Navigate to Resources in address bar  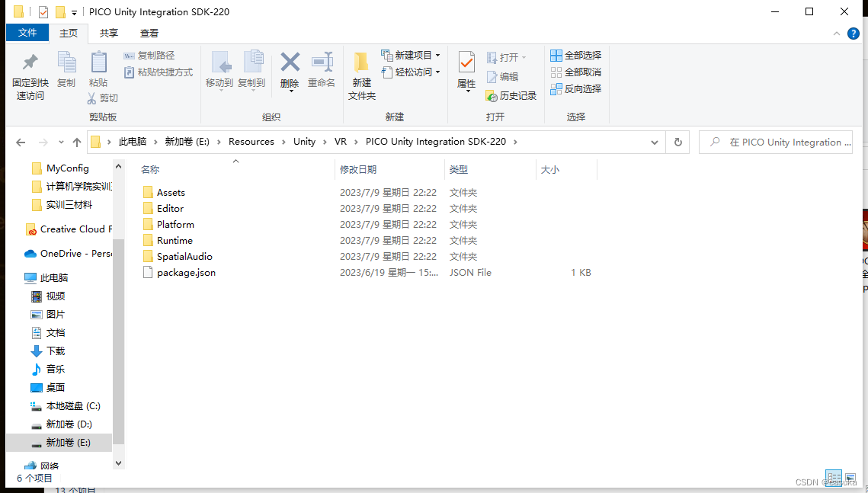click(x=251, y=142)
